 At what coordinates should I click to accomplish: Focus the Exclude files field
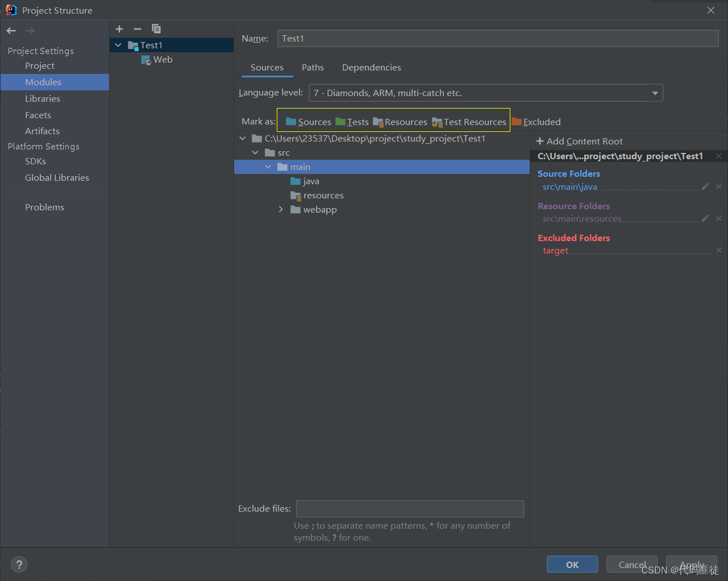pyautogui.click(x=410, y=508)
